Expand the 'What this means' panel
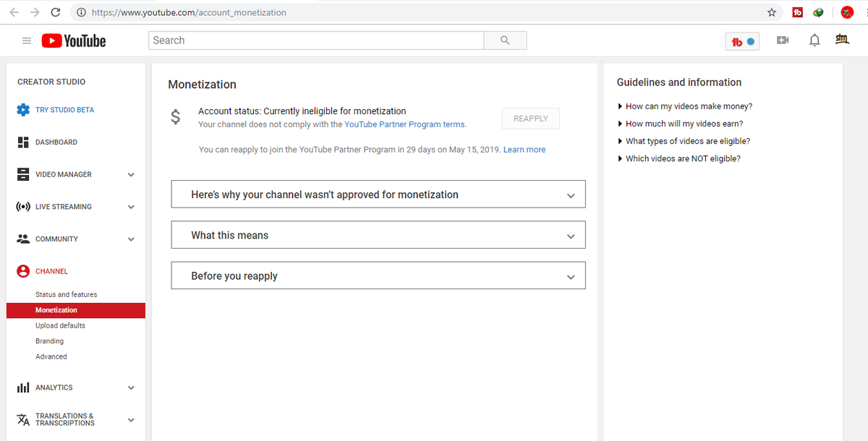Screen dimensions: 868x441 coord(378,235)
